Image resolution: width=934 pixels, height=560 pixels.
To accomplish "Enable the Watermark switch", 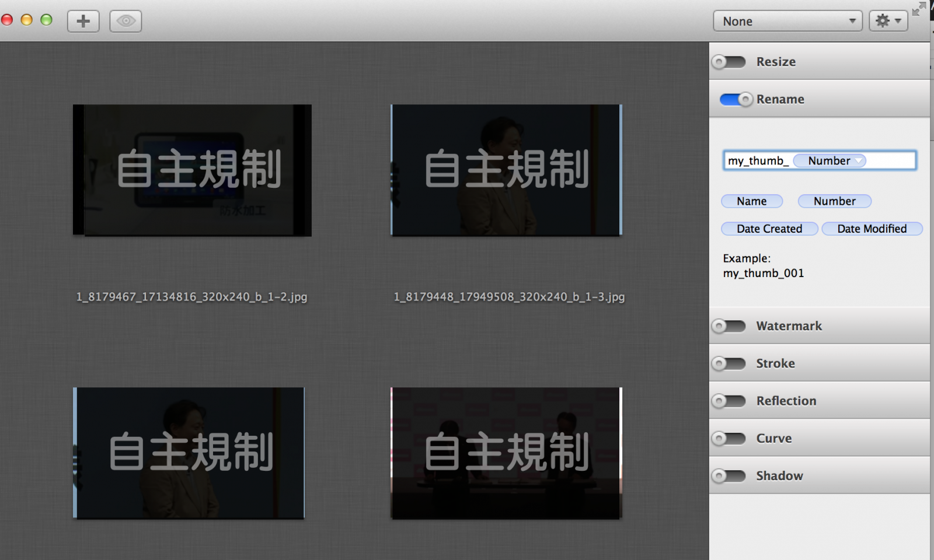I will (x=729, y=326).
